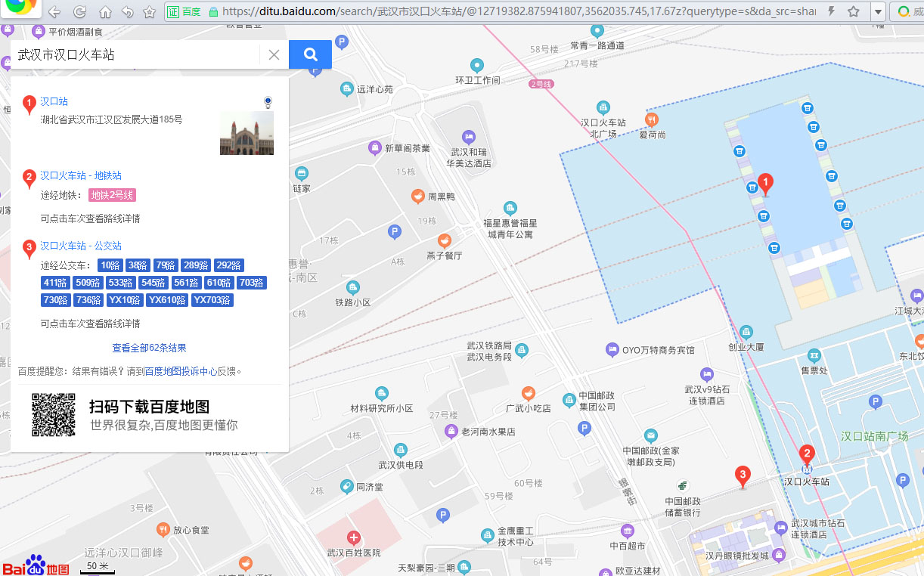The height and width of the screenshot is (576, 924).
Task: Select bus route 533路
Action: [121, 283]
